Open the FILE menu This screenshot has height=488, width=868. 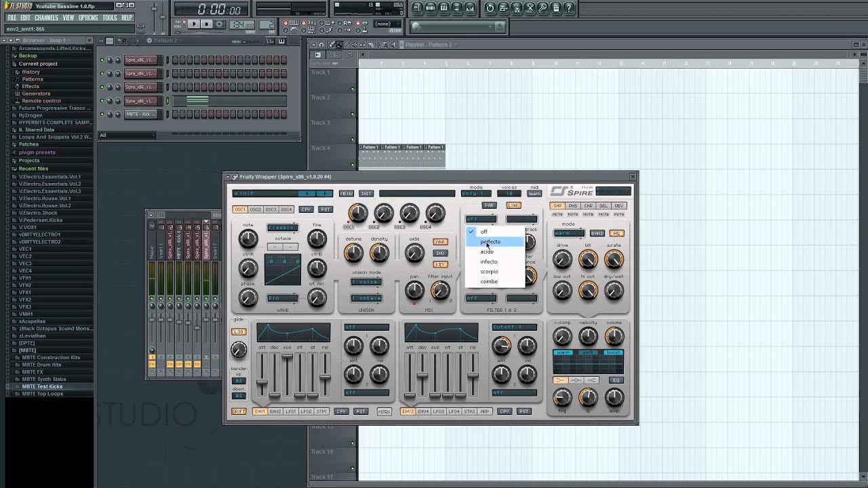12,18
